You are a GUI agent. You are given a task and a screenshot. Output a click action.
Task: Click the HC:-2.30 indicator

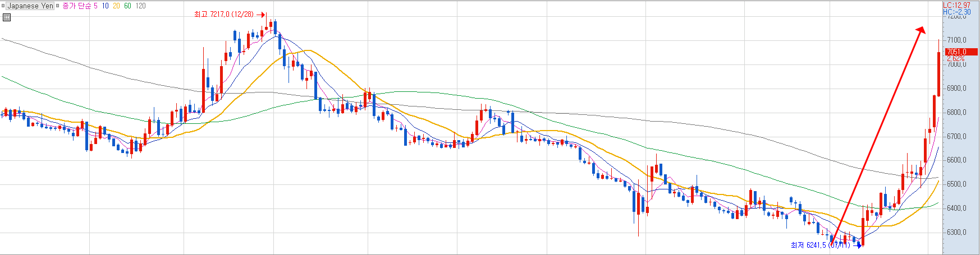coord(956,12)
